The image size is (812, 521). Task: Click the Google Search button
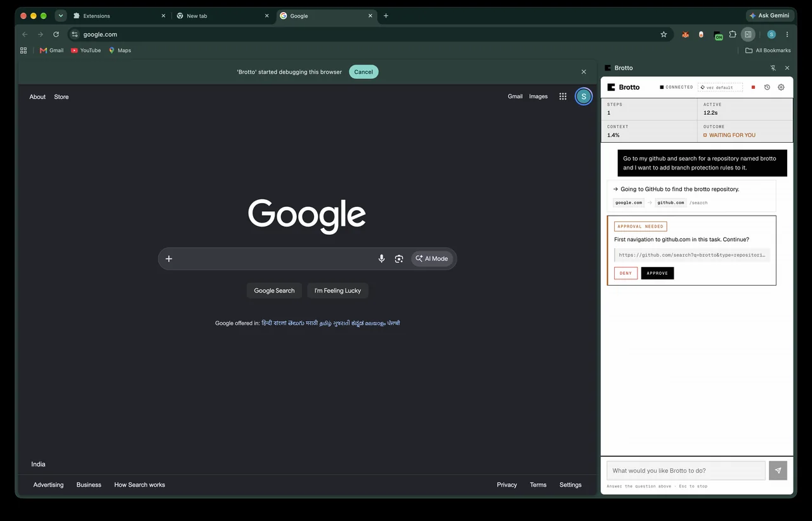pos(274,291)
